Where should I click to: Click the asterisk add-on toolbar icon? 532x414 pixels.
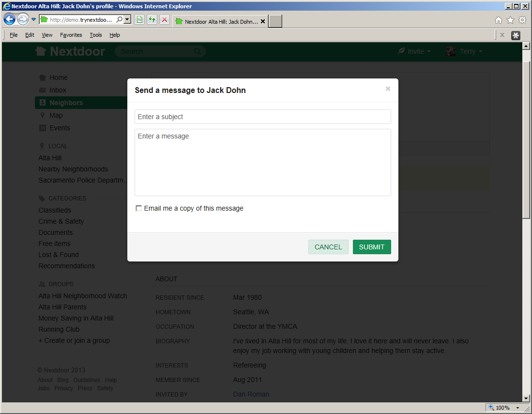click(516, 35)
